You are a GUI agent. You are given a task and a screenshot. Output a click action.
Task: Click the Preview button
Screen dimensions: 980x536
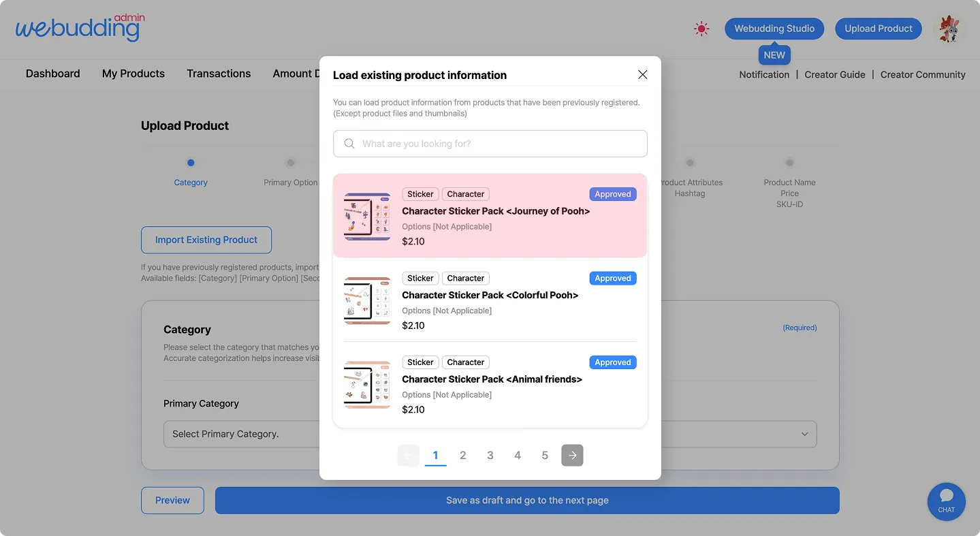(x=172, y=501)
